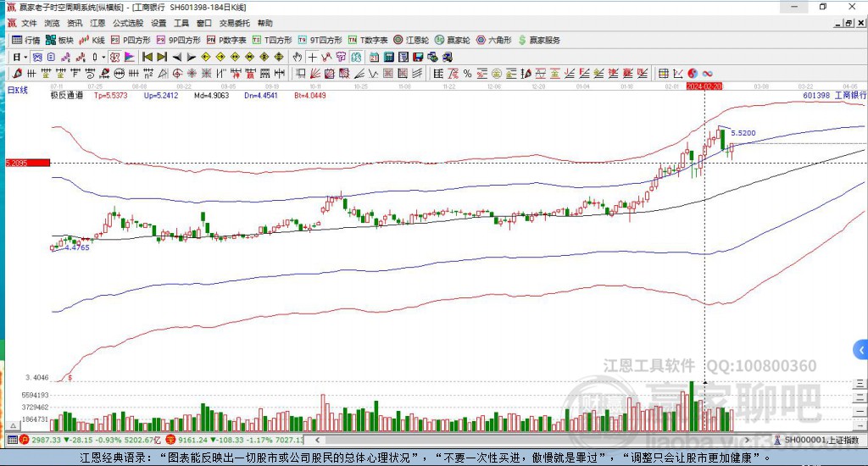Expand the volume panel triangle button
868x466 pixels.
tap(12, 425)
